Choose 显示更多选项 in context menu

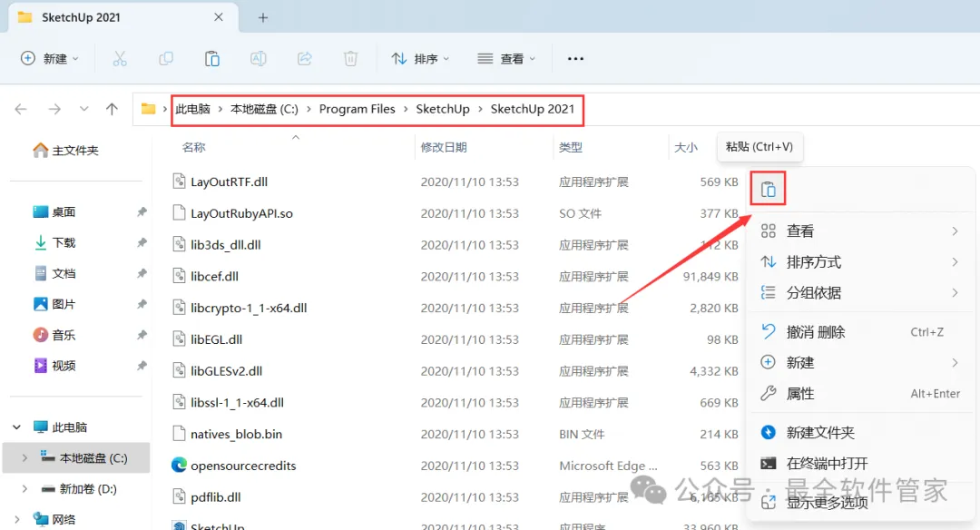point(860,502)
